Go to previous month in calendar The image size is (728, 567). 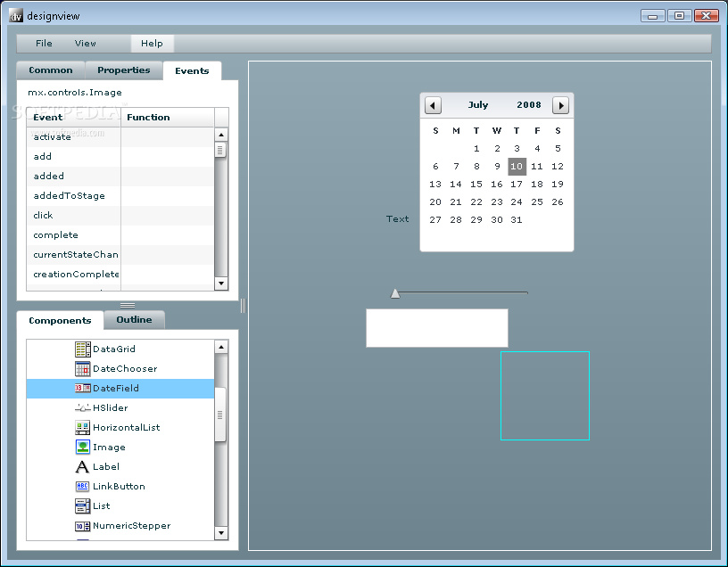point(433,105)
